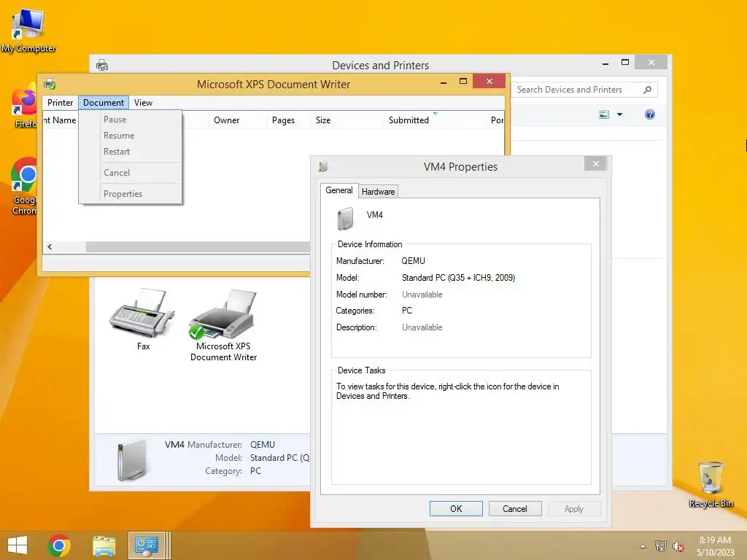The width and height of the screenshot is (747, 560).
Task: Click the change view icon
Action: (603, 114)
